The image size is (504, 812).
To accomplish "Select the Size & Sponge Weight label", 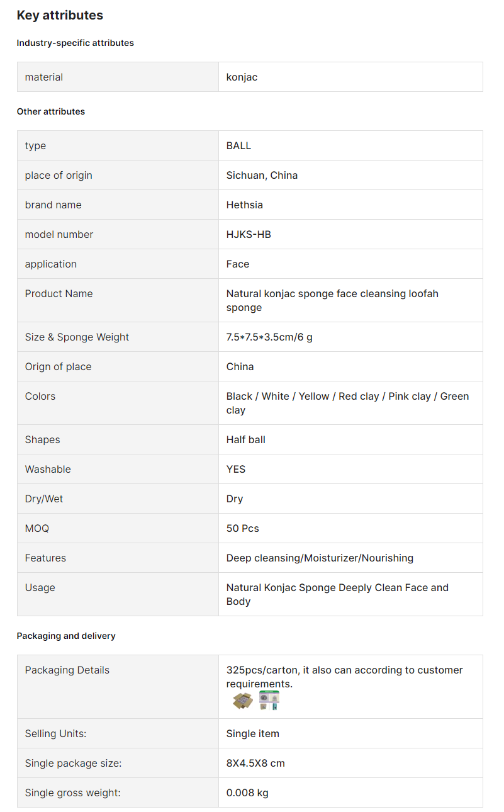I will click(77, 337).
